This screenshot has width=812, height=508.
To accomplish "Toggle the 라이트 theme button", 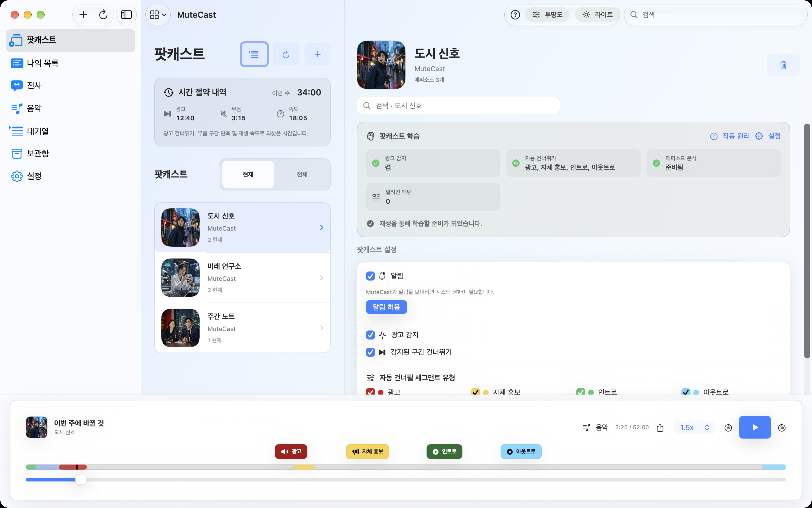I will 597,15.
